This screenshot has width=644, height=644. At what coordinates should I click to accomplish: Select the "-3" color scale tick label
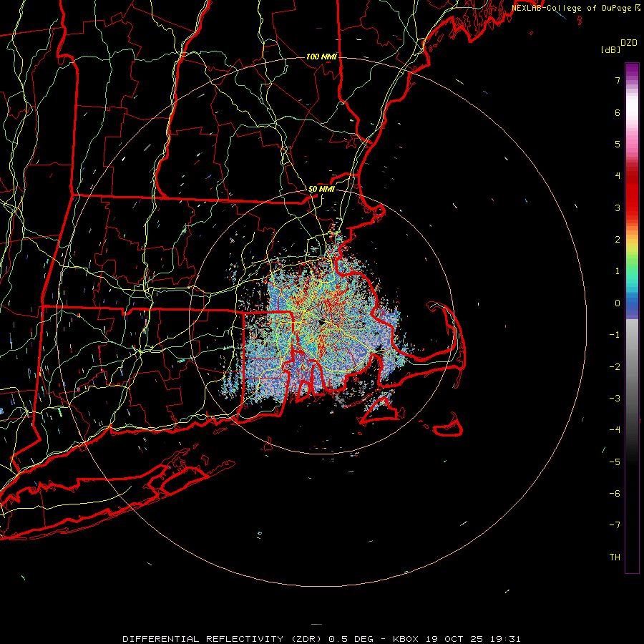tap(615, 399)
